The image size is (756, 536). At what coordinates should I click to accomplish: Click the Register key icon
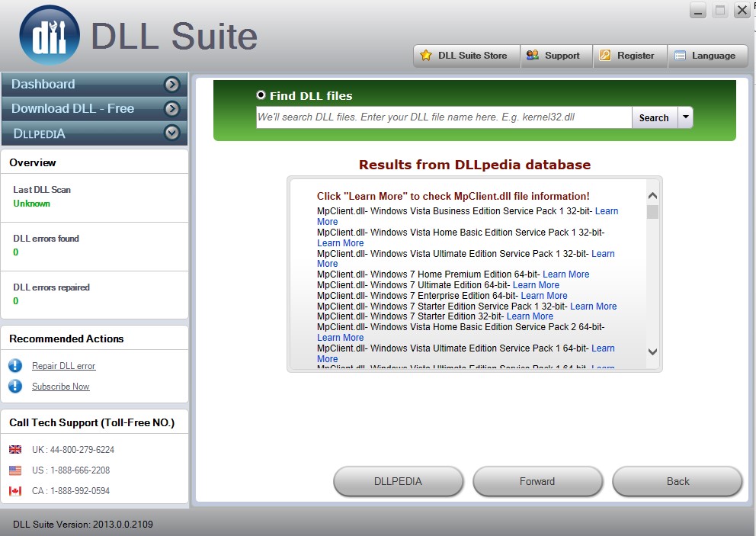[607, 55]
